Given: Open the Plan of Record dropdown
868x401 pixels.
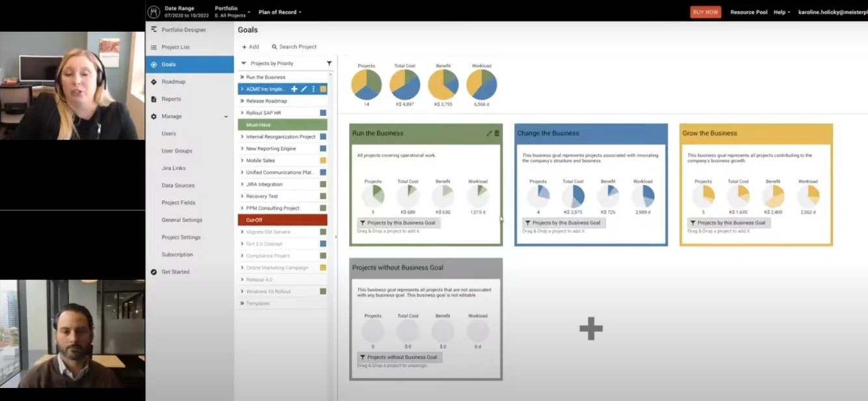Looking at the screenshot, I should coord(280,12).
